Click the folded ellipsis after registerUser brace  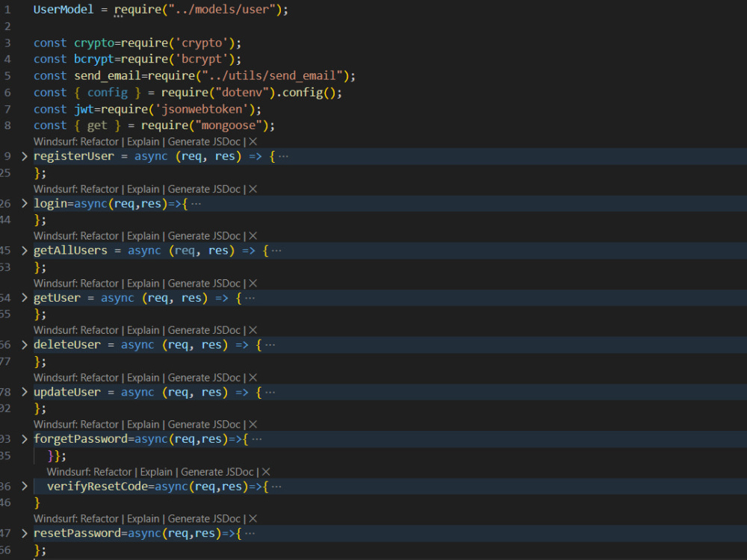[x=283, y=157]
